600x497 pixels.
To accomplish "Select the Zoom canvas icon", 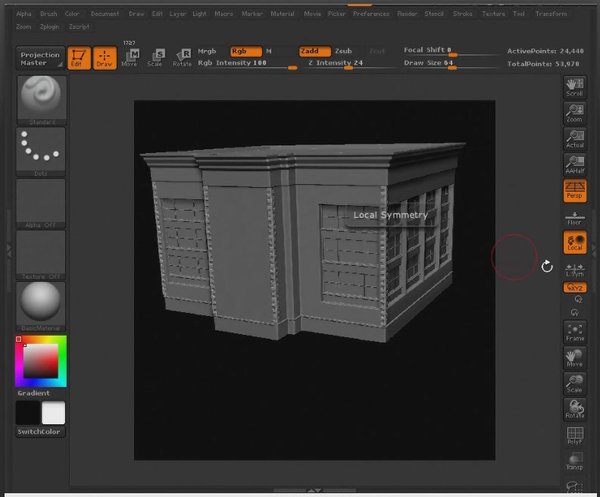I will point(575,113).
